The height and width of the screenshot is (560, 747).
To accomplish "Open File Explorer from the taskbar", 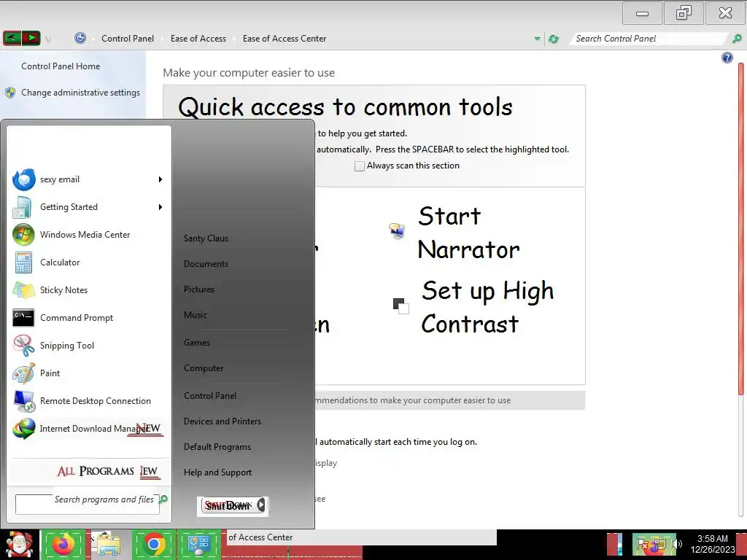I will pos(108,545).
